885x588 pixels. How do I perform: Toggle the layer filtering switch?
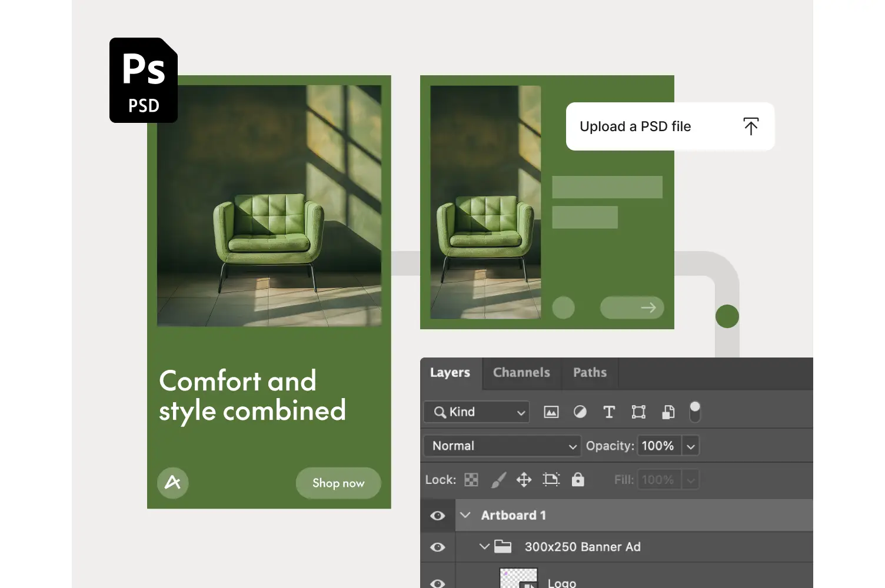click(695, 412)
